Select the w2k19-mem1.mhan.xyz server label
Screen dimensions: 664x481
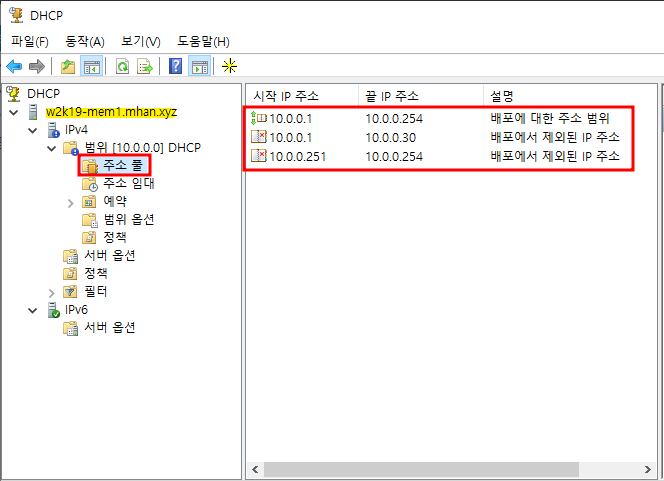click(111, 112)
